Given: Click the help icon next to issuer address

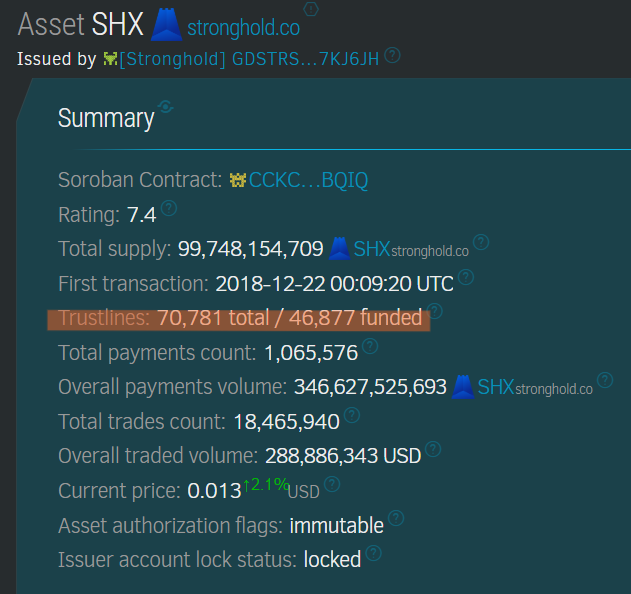Looking at the screenshot, I should (x=392, y=55).
